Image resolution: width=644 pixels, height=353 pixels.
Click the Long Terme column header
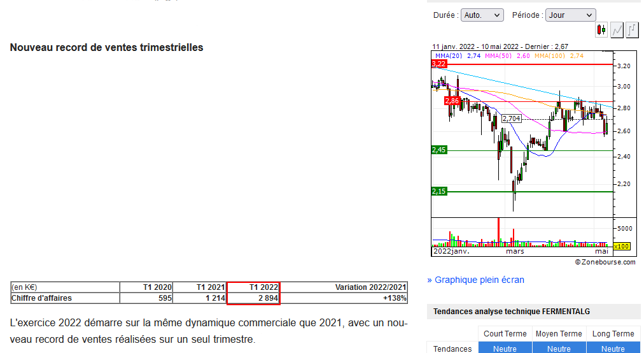[613, 334]
